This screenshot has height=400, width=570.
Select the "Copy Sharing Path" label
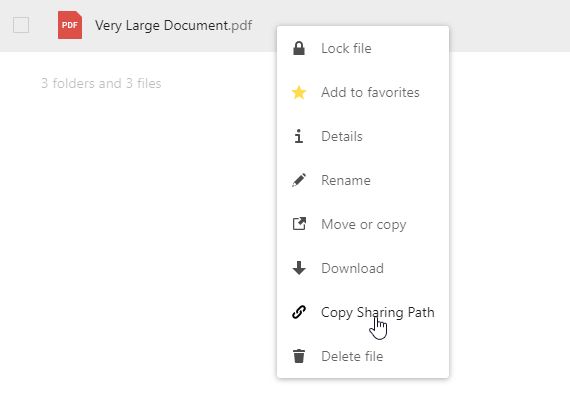pyautogui.click(x=378, y=313)
